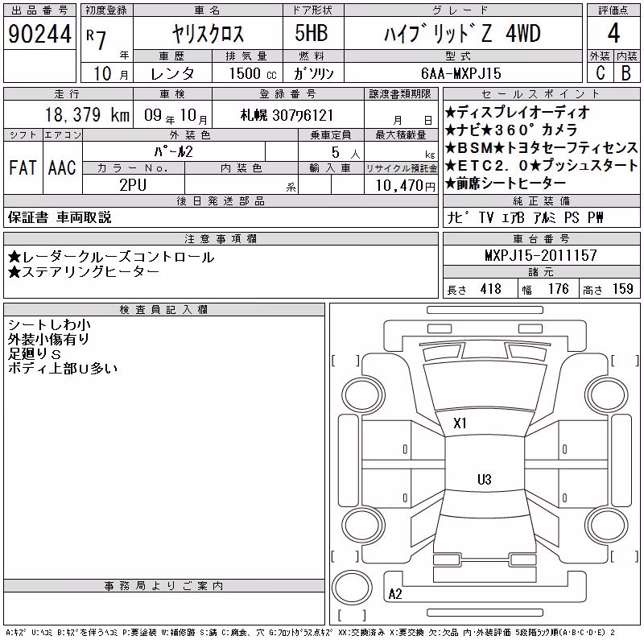Click the registration number 札幌 307ワ6121
Screen dimensions: 644x644
(x=287, y=115)
